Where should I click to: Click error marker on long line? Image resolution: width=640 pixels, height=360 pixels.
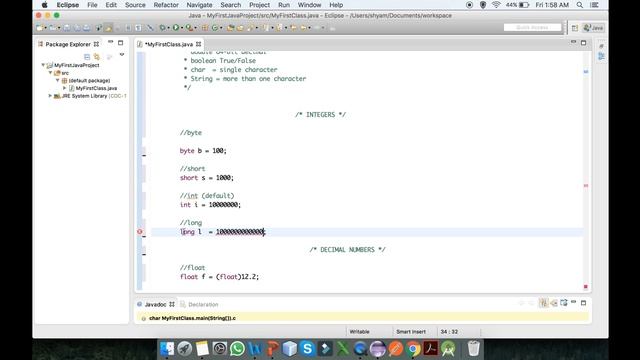tap(140, 231)
